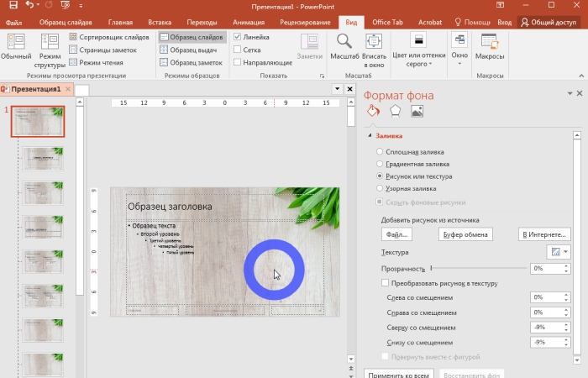Check Преобразовать рисунок в текстуру
The image size is (588, 378).
tap(385, 283)
